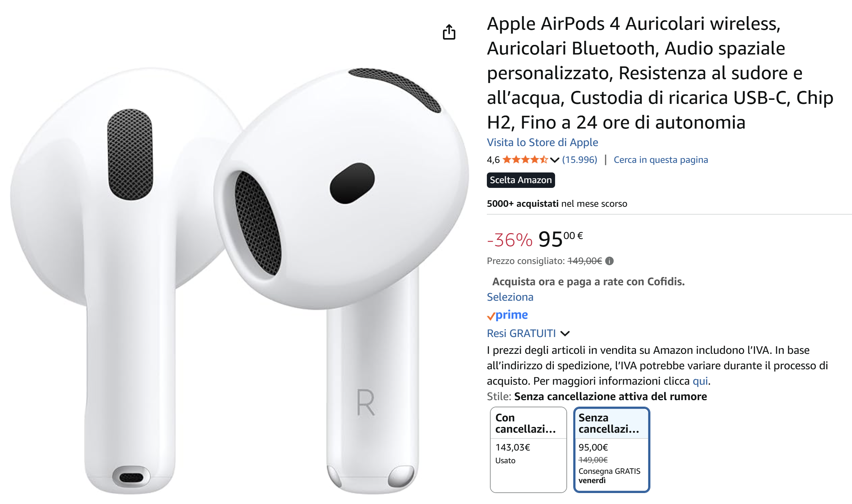Screen dimensions: 852x504
Task: Select the Senza cancellazione style option
Action: click(x=611, y=449)
